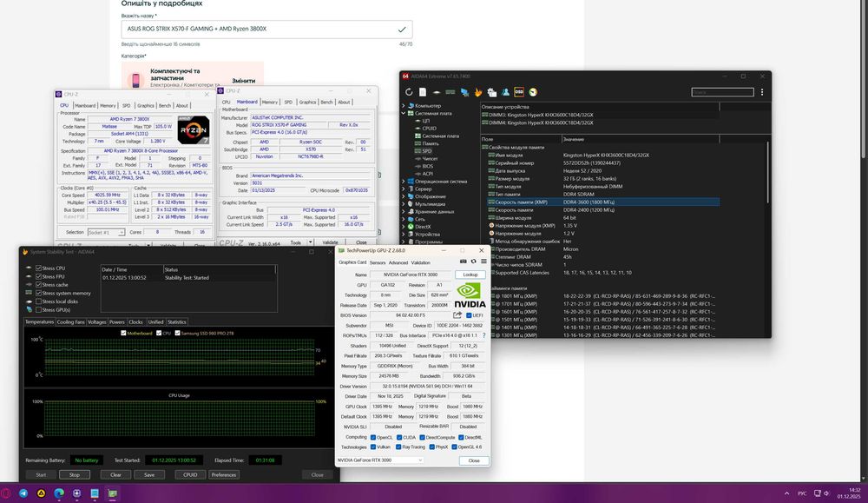The width and height of the screenshot is (868, 503).
Task: Open Preferences in stability test
Action: tap(224, 474)
